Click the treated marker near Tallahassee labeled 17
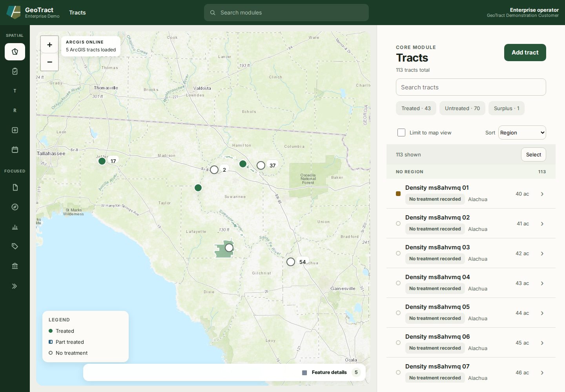The height and width of the screenshot is (392, 565). [102, 161]
